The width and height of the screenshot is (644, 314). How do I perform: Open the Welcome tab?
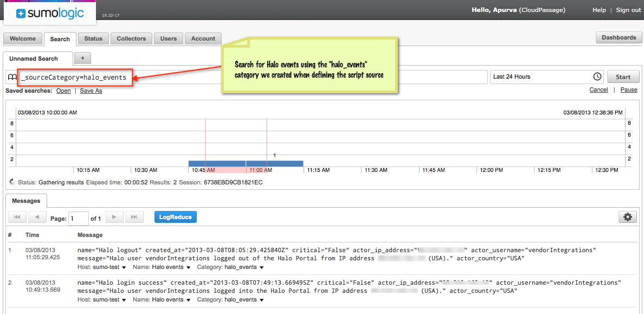point(23,39)
